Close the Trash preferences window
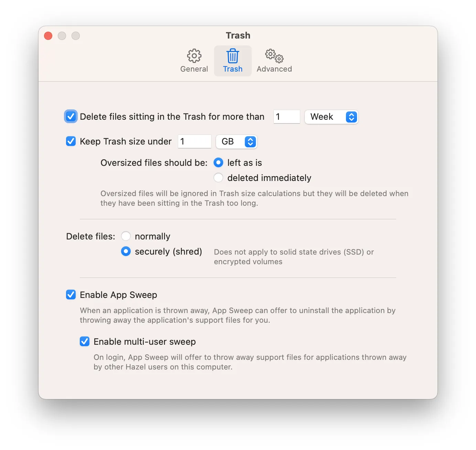The image size is (476, 450). (48, 36)
